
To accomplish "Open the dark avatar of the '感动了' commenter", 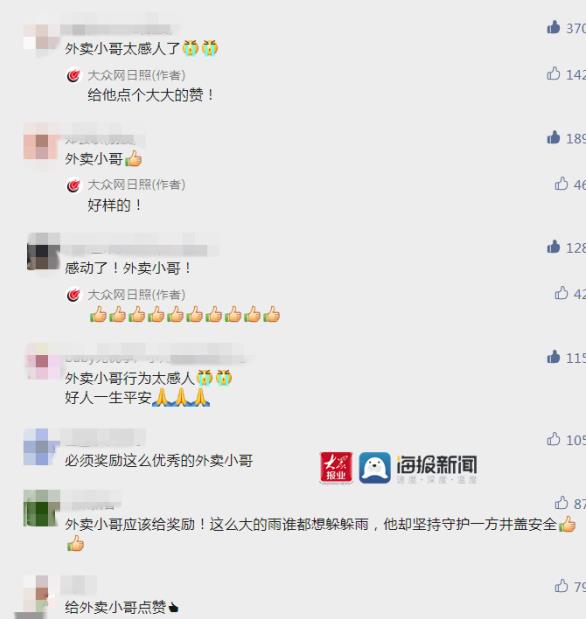I will point(43,251).
